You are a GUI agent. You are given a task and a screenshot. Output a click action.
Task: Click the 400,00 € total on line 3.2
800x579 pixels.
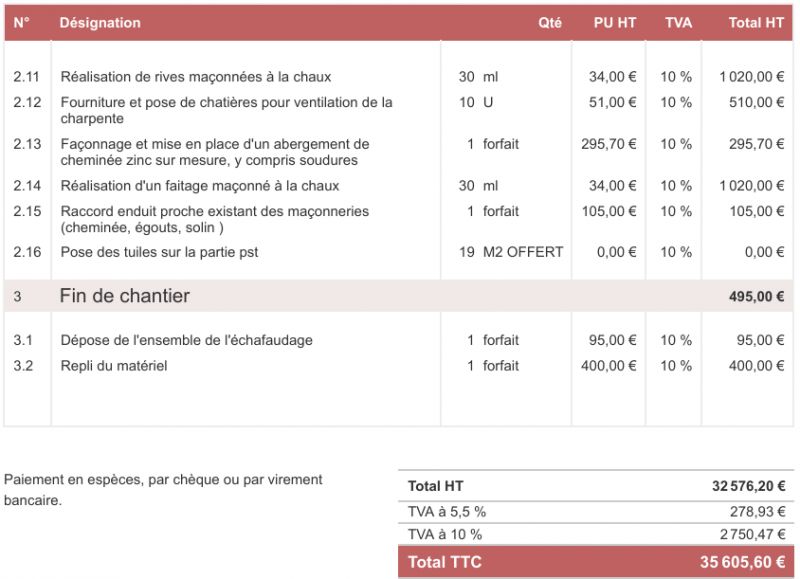(756, 366)
